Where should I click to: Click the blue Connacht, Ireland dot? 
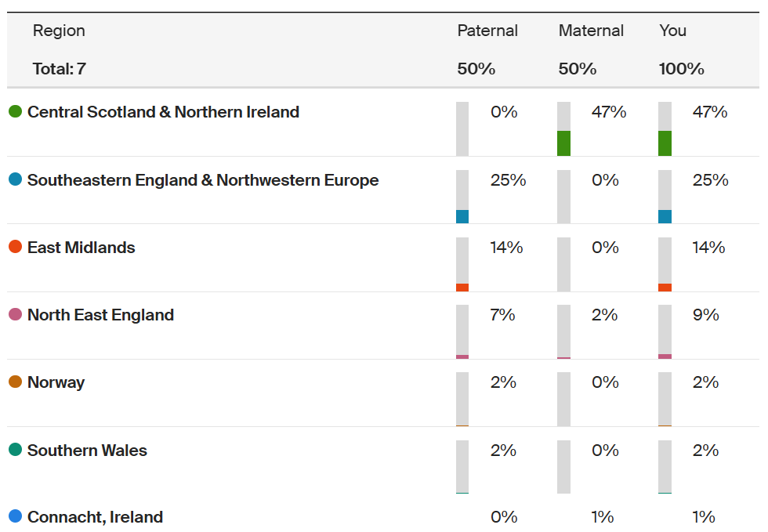[x=15, y=516]
